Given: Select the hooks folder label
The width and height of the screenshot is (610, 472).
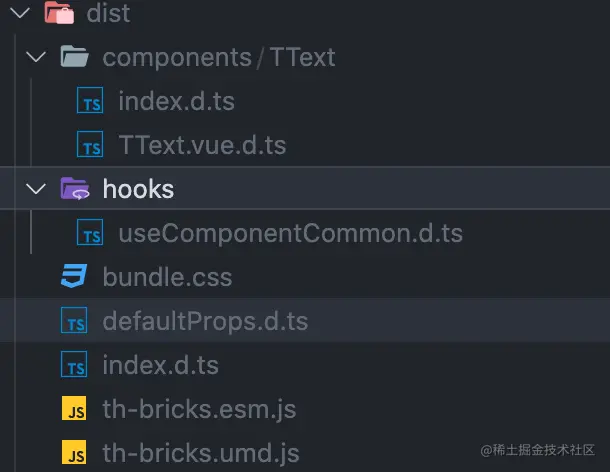Looking at the screenshot, I should tap(138, 189).
